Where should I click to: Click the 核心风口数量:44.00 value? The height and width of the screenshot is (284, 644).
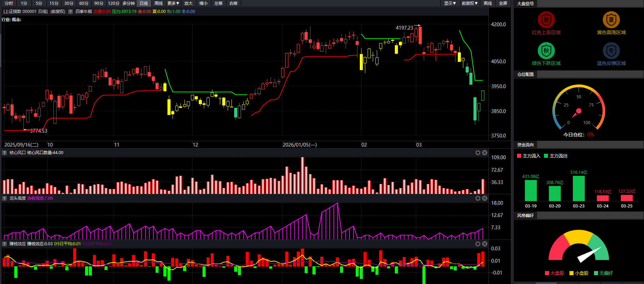(45, 153)
